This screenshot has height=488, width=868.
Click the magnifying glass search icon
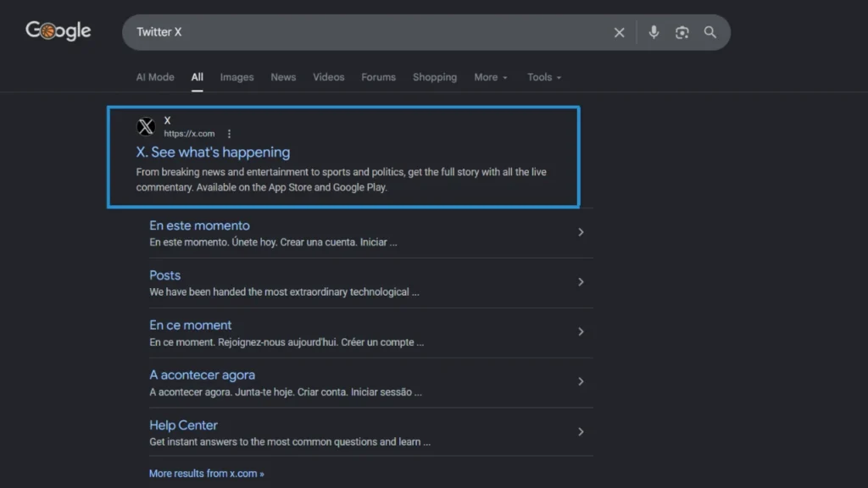click(709, 32)
